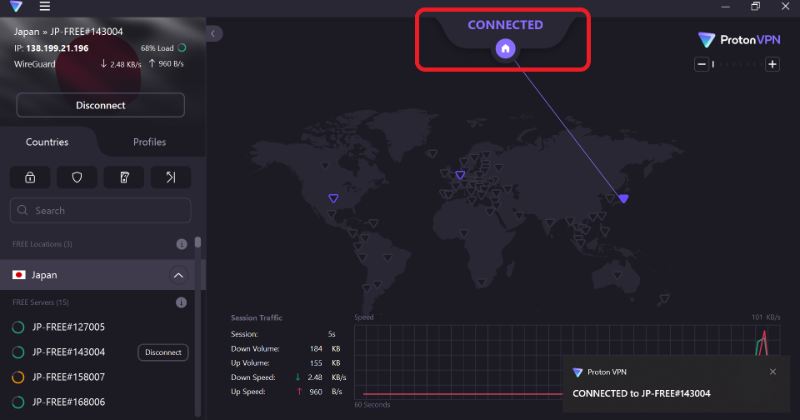Zoom in the map with plus button
800x420 pixels.
coord(772,65)
